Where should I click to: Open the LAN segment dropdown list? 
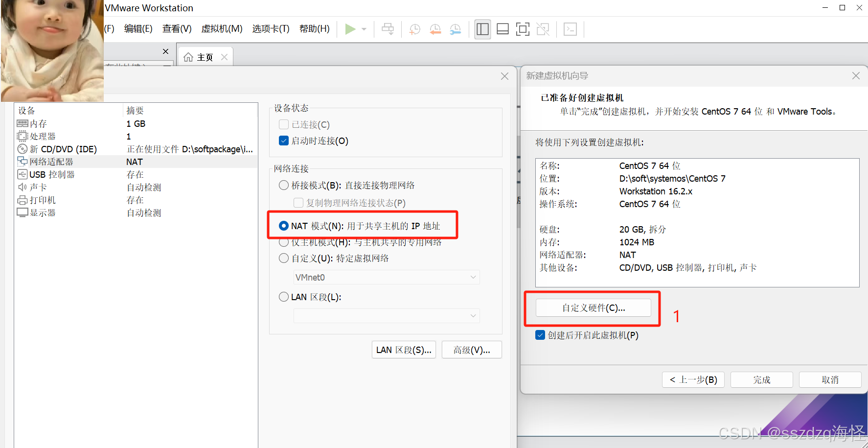pyautogui.click(x=387, y=316)
